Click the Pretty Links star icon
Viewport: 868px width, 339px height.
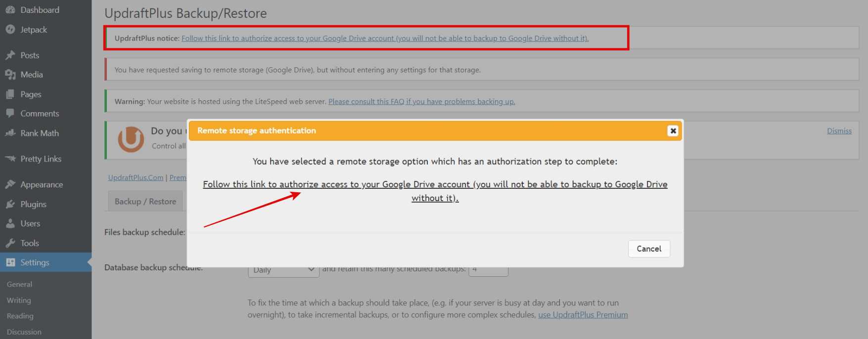10,159
